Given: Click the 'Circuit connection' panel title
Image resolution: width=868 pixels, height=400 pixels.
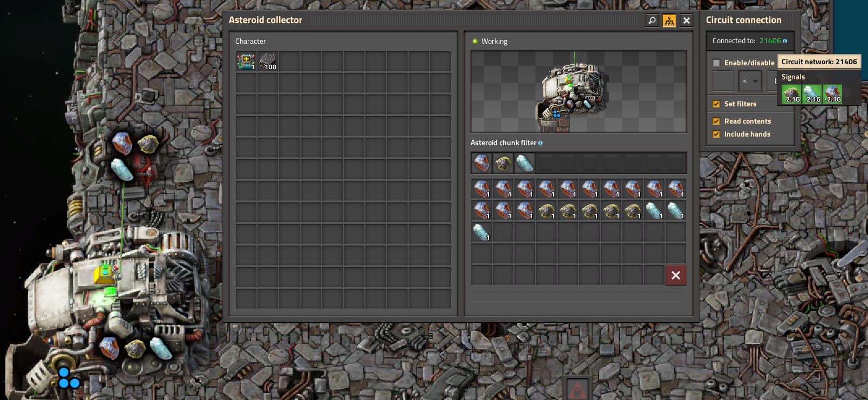Looking at the screenshot, I should [x=744, y=20].
